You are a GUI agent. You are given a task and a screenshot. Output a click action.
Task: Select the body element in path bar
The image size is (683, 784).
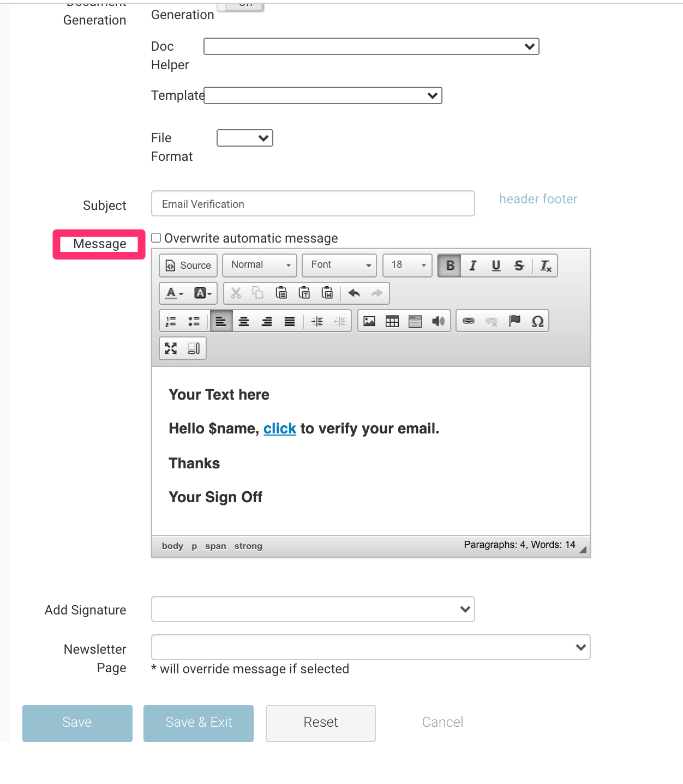pos(172,546)
